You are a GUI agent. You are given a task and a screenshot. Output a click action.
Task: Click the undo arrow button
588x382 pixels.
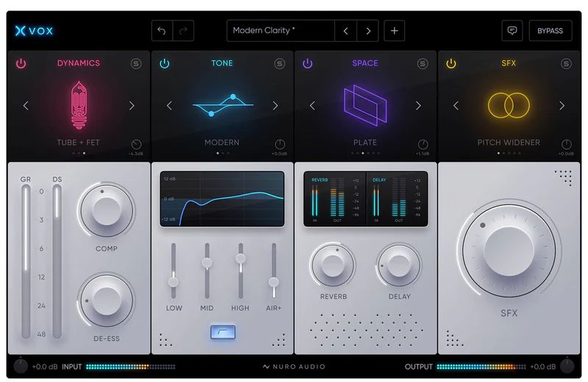[162, 31]
